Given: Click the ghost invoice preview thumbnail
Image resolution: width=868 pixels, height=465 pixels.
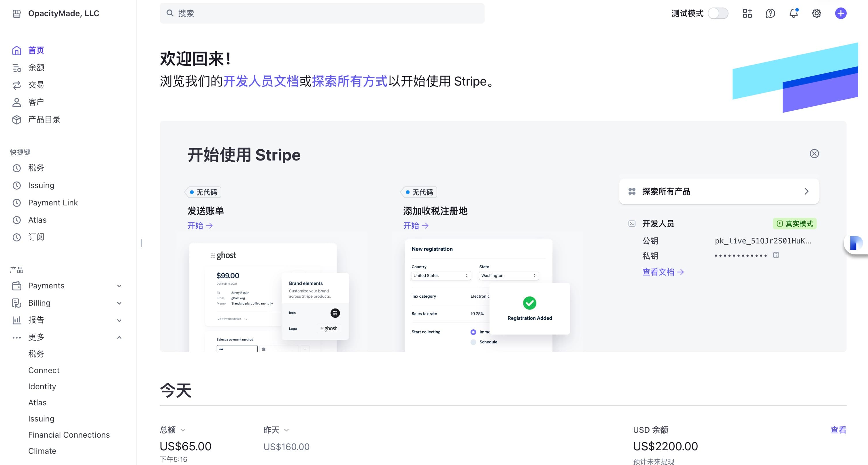Looking at the screenshot, I should (x=269, y=297).
